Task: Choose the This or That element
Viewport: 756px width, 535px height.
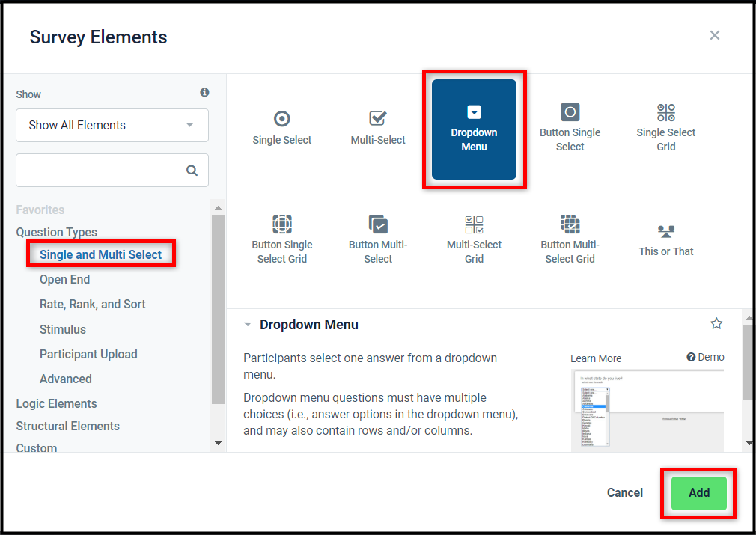Action: click(666, 241)
